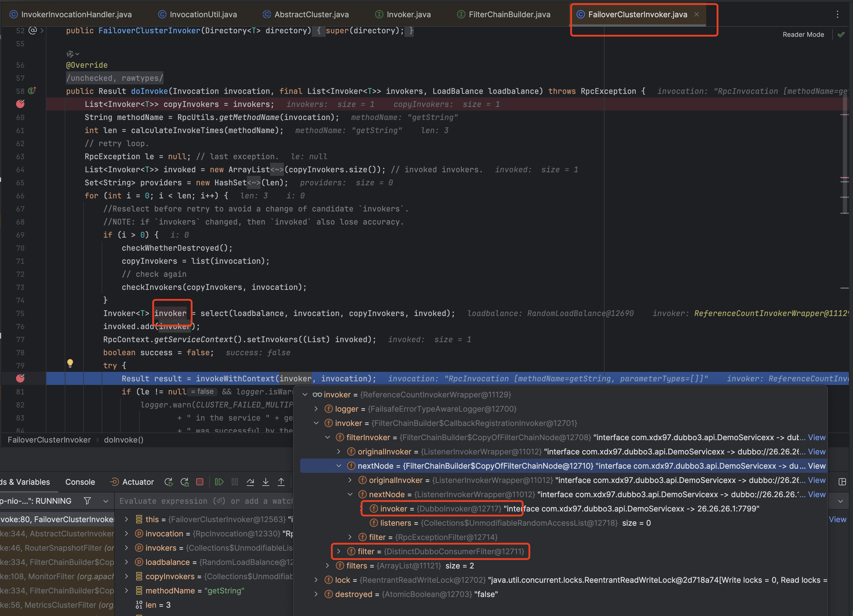Resume program with green play icon
Viewport: 853px width, 616px height.
click(x=219, y=482)
